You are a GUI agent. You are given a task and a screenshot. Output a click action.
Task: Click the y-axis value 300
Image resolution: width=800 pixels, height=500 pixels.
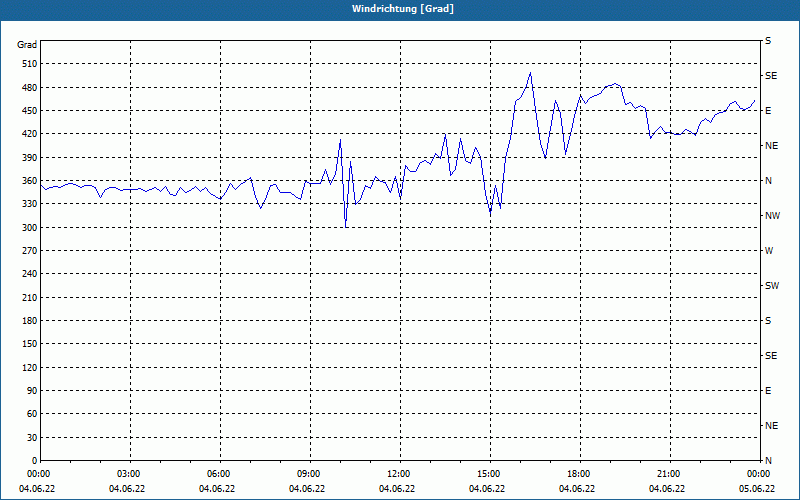[30, 228]
